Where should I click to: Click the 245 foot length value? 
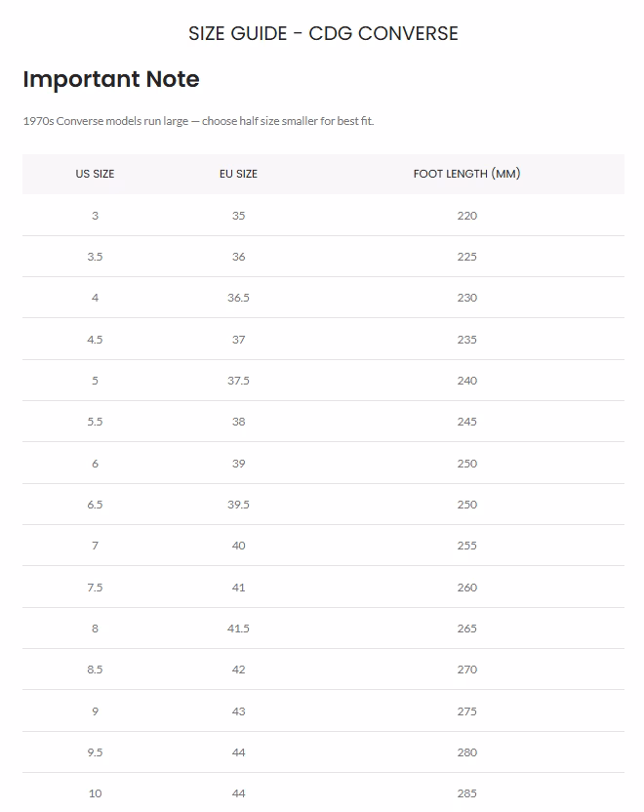(466, 422)
